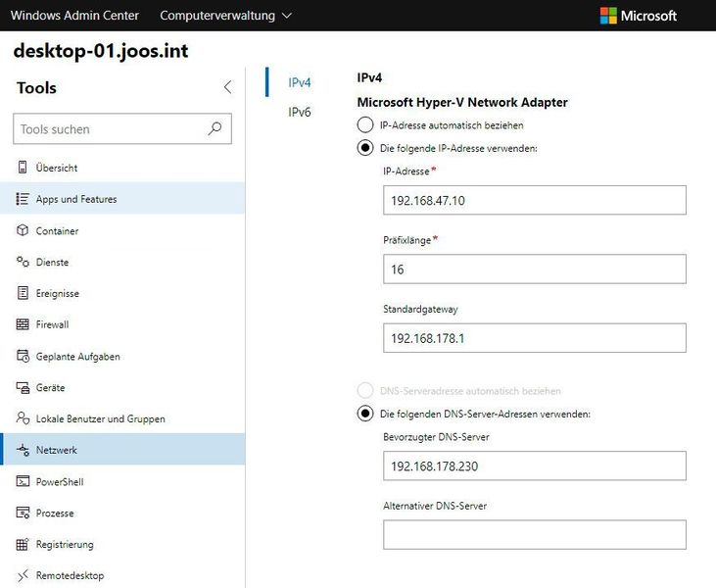716x588 pixels.
Task: Click the Bevorzugter DNS-Server field
Action: pyautogui.click(x=534, y=466)
